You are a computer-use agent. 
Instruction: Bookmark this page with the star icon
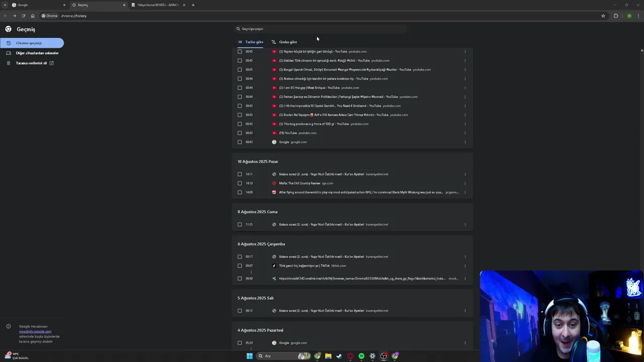click(x=603, y=16)
